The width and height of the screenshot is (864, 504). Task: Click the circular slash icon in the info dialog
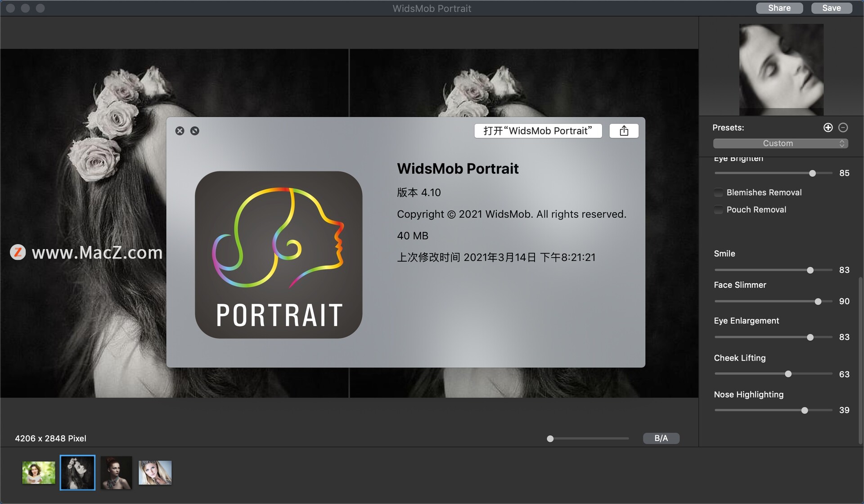click(x=195, y=131)
